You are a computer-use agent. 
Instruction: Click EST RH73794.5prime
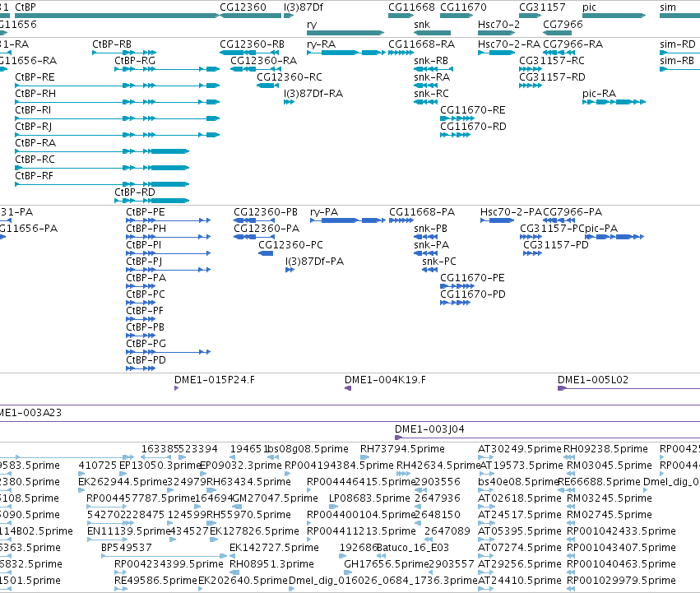pyautogui.click(x=364, y=457)
